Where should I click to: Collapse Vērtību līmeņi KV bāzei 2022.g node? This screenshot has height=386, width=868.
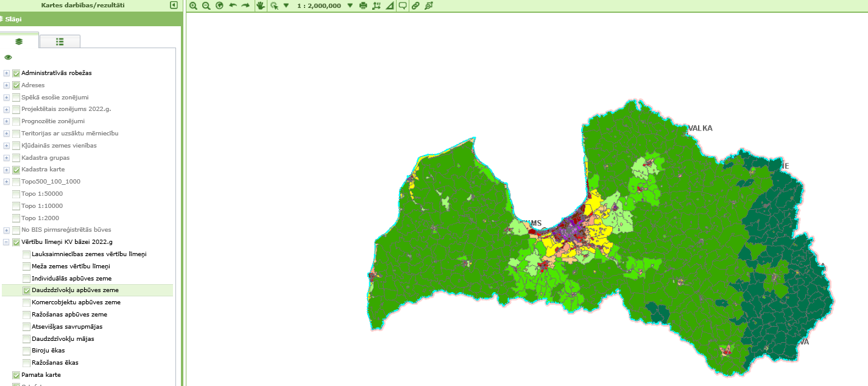point(7,242)
